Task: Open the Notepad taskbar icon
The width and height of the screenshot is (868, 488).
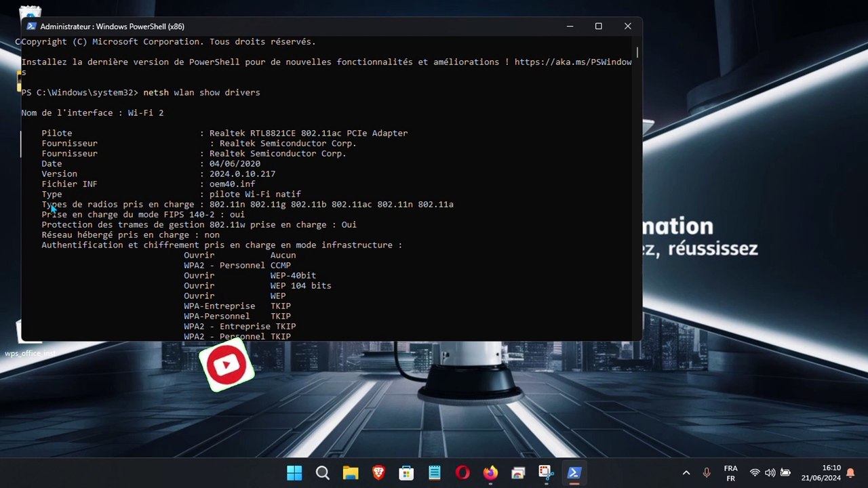Action: 435,472
